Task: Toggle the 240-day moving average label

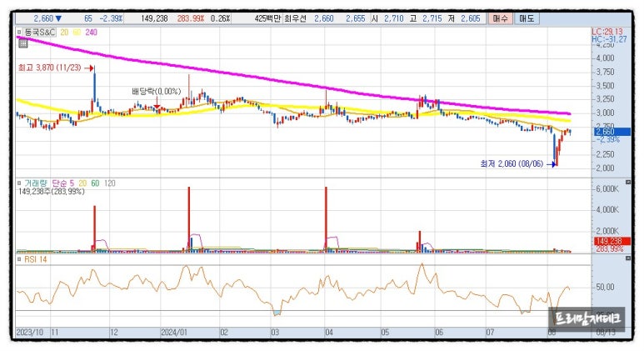Action: 91,32
